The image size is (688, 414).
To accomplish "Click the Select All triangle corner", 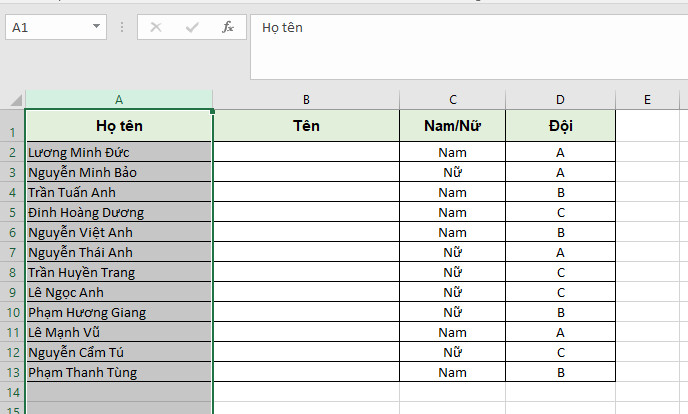I will pyautogui.click(x=16, y=100).
